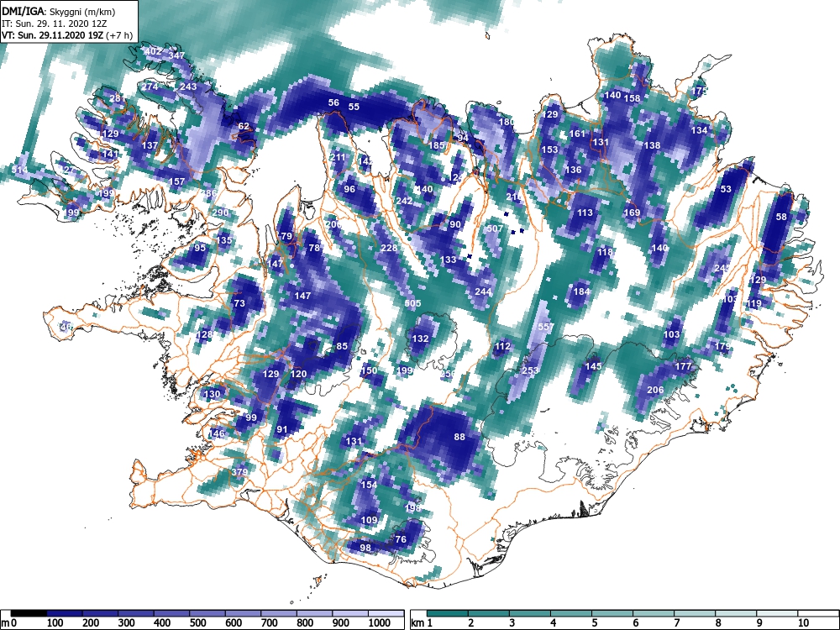
Task: Click the '76' value near the south coast
Action: (400, 539)
